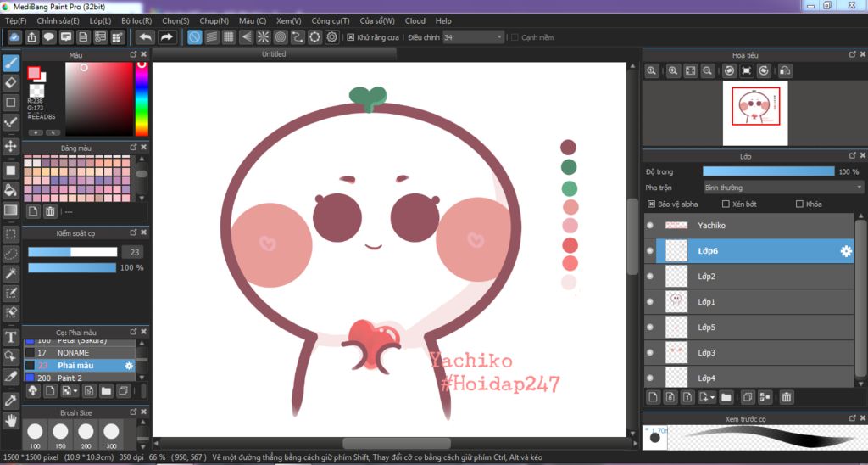Hide the Lớp1 layer
This screenshot has height=465, width=868.
pos(650,301)
